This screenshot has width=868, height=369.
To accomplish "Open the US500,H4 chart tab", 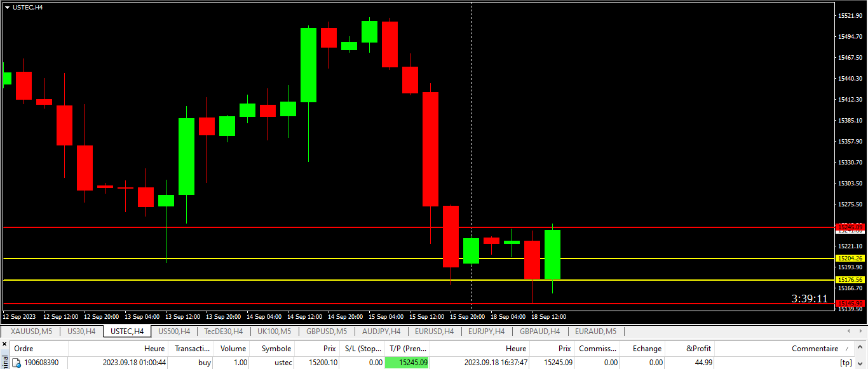I will click(174, 331).
